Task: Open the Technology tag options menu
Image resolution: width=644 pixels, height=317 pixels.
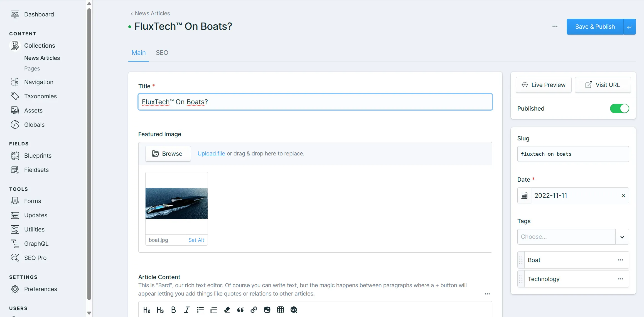Action: [x=620, y=279]
